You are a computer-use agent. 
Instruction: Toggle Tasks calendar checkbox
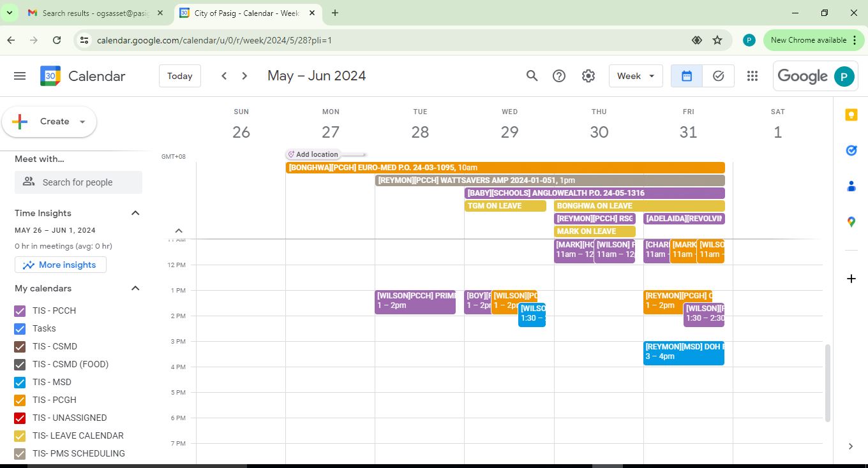coord(20,329)
